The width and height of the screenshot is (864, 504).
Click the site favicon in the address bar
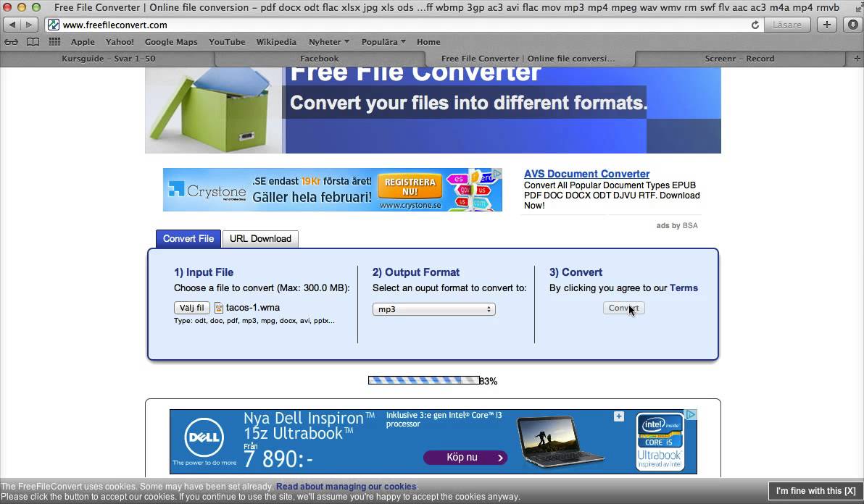[54, 25]
